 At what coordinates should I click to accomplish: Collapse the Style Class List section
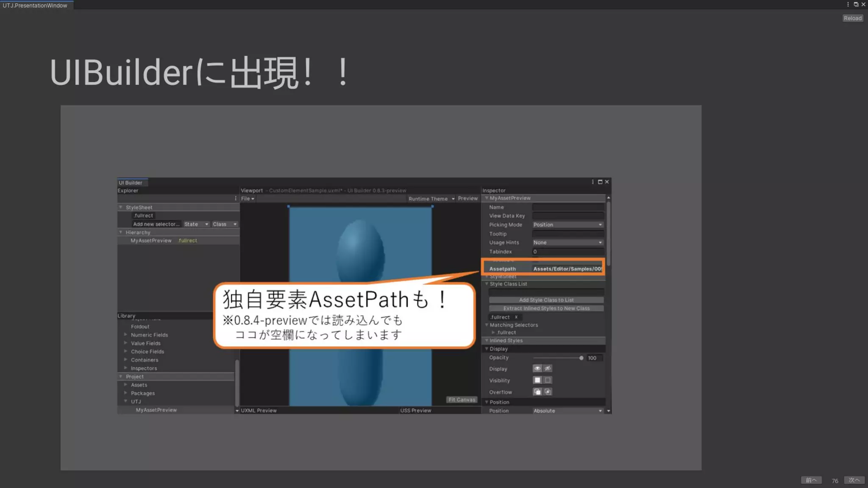pyautogui.click(x=487, y=284)
